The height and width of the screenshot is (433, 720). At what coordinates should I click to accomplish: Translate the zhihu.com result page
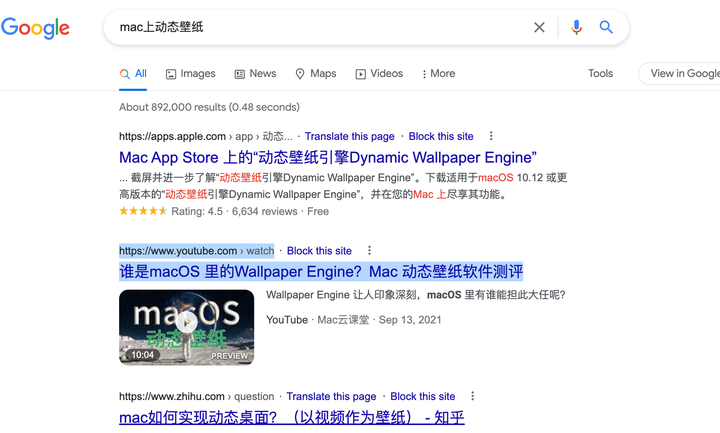point(331,396)
